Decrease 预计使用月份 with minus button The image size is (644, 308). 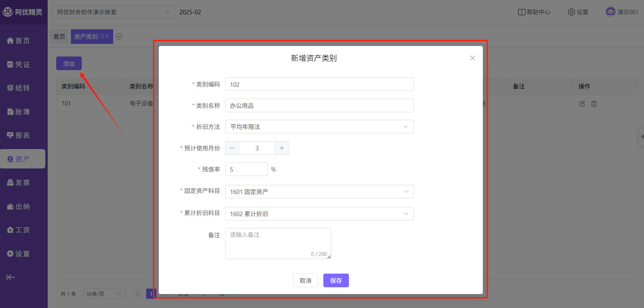pyautogui.click(x=232, y=148)
